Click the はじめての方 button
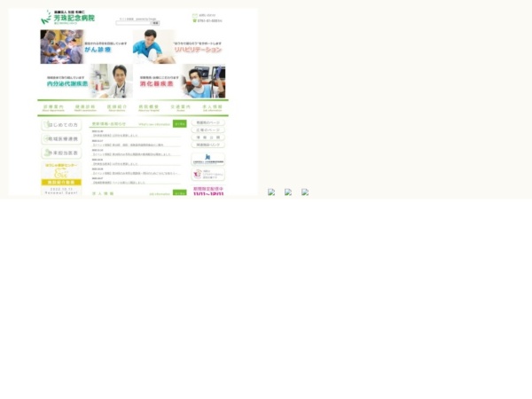This screenshot has height=399, width=532. [x=61, y=125]
